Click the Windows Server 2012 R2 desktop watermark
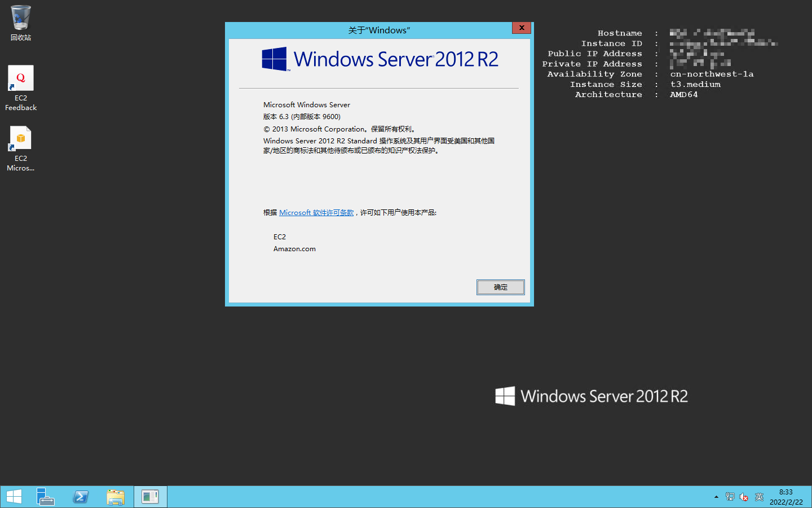 coord(591,396)
